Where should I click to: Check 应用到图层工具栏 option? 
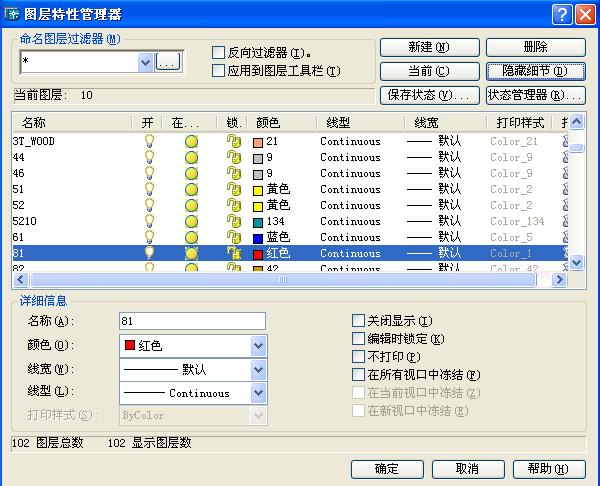click(x=218, y=71)
